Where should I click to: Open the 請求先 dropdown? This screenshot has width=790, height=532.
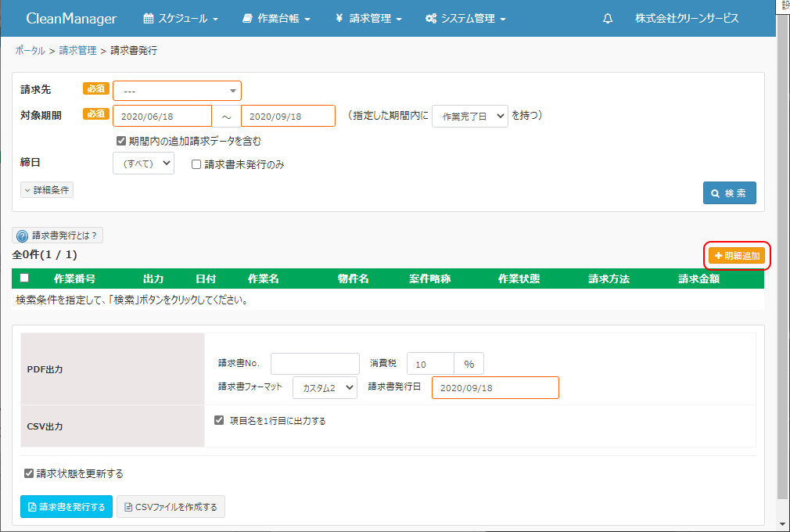tap(178, 91)
